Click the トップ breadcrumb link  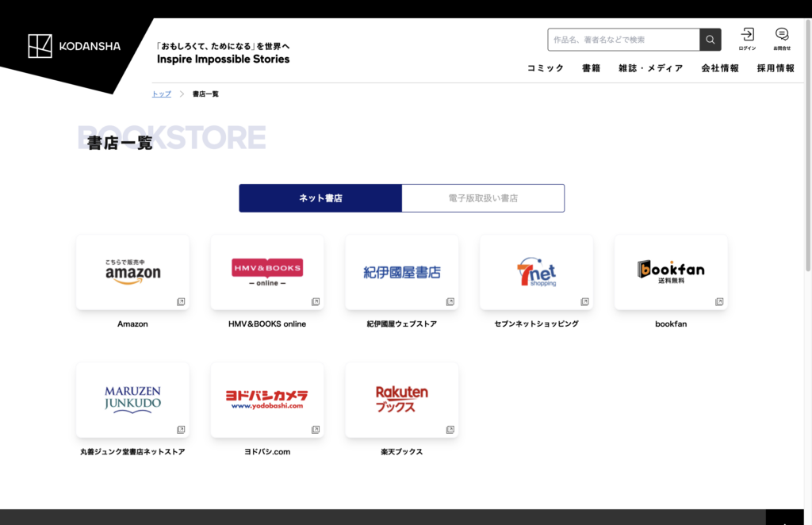coord(162,94)
